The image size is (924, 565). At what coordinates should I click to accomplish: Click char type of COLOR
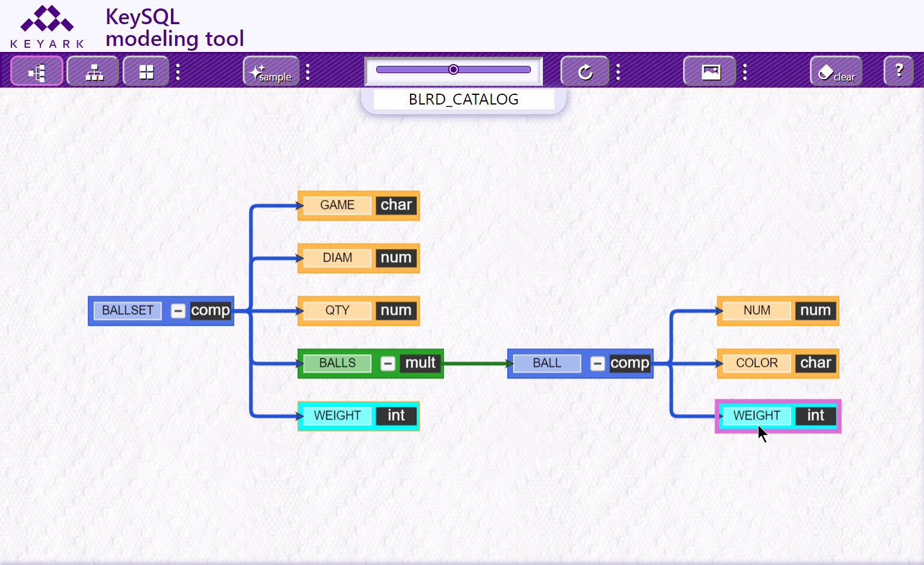pos(816,363)
